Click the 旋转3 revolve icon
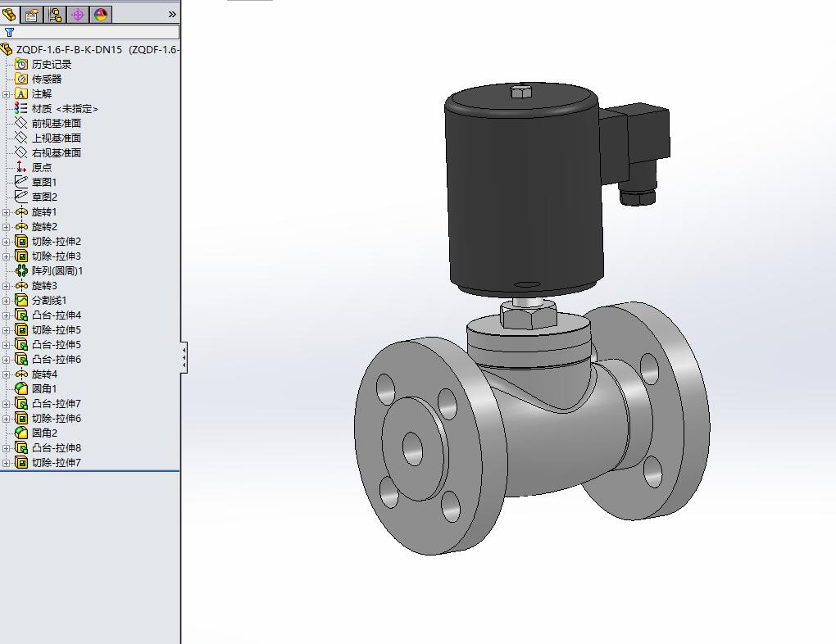Image resolution: width=836 pixels, height=644 pixels. pyautogui.click(x=20, y=286)
